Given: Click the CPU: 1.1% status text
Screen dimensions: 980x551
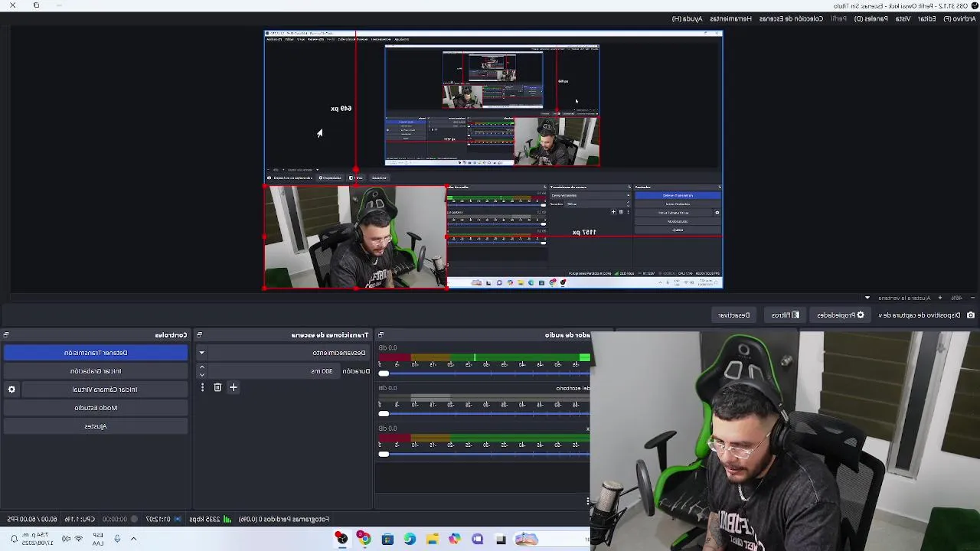Looking at the screenshot, I should (x=80, y=519).
